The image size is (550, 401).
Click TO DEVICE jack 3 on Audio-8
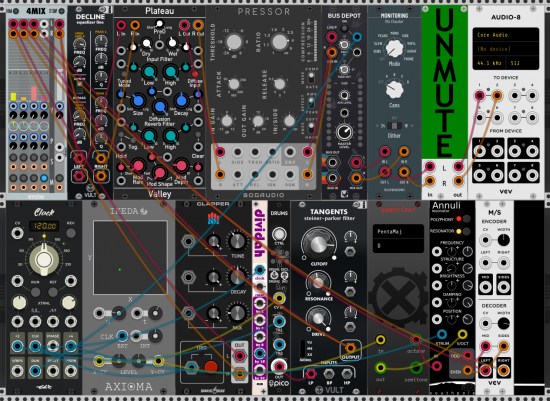[515, 95]
